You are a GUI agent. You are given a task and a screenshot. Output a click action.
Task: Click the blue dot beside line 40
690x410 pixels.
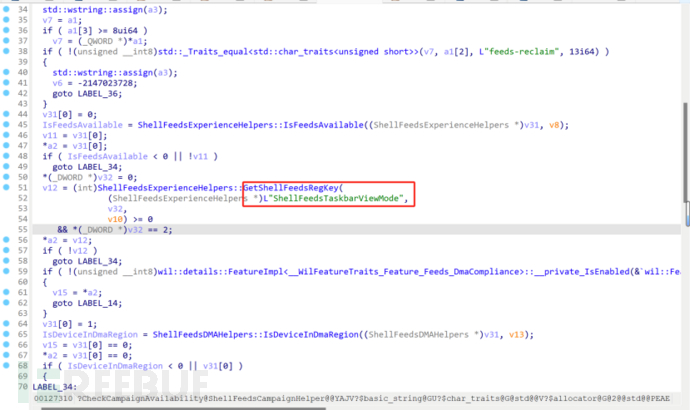(6, 72)
